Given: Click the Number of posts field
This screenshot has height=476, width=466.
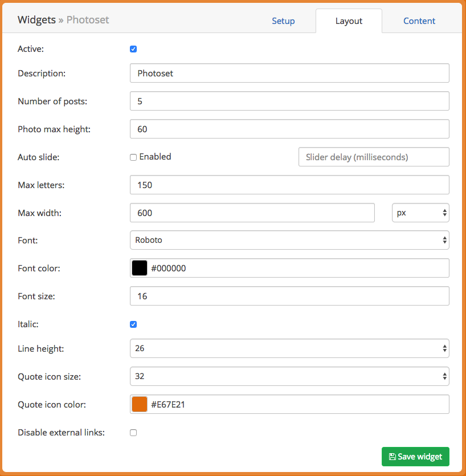Looking at the screenshot, I should click(x=289, y=101).
